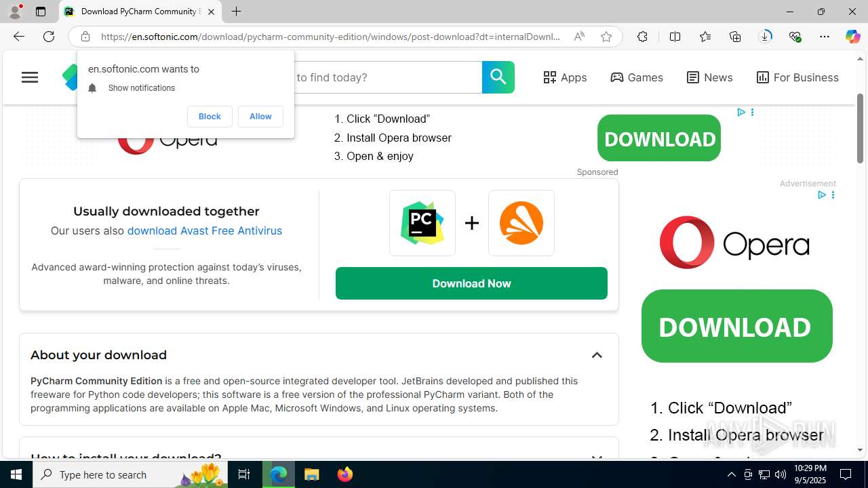Open Copilot sidebar icon
This screenshot has height=488, width=868.
(x=853, y=37)
